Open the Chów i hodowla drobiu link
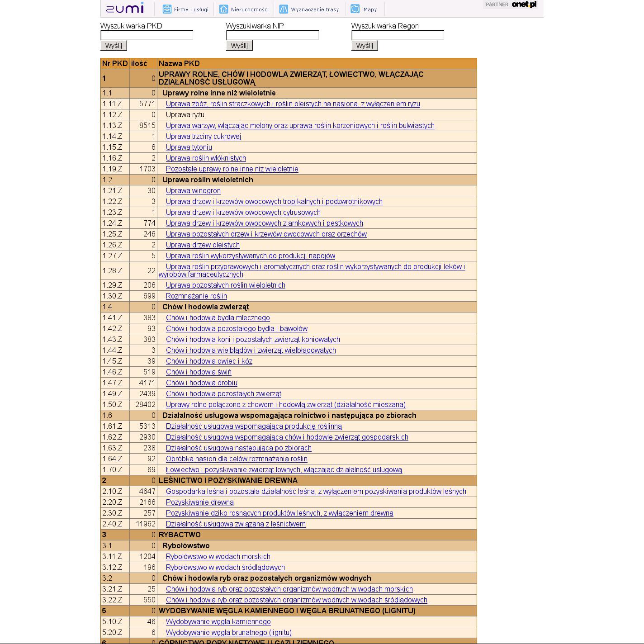The width and height of the screenshot is (644, 644). click(201, 383)
